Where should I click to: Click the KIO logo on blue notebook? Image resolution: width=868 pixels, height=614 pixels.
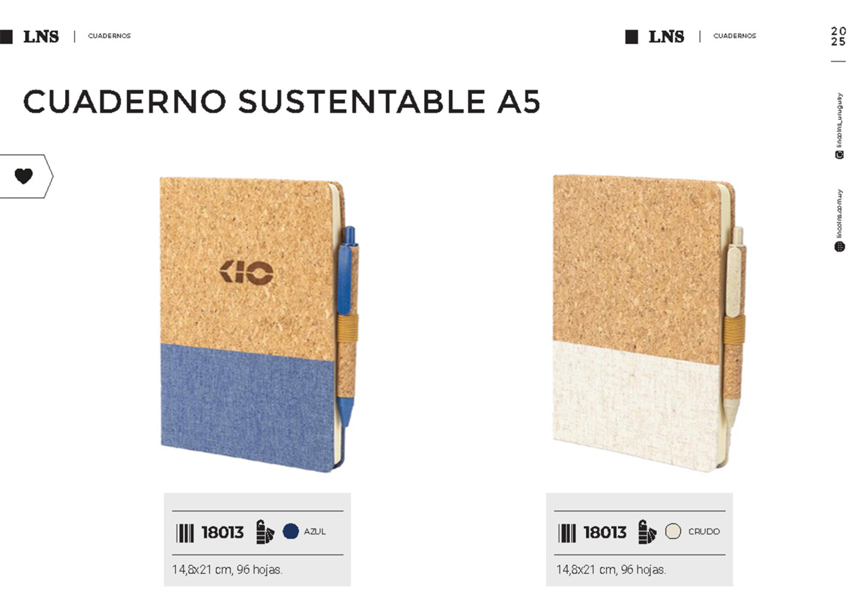[247, 273]
